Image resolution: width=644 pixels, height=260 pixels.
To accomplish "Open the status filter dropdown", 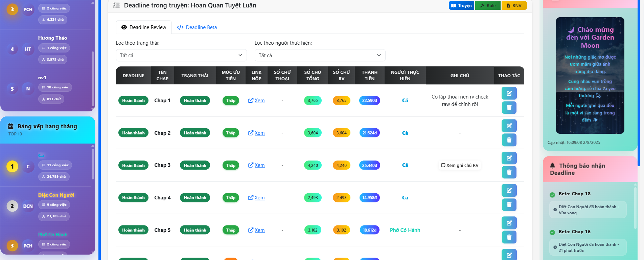I will coord(181,56).
